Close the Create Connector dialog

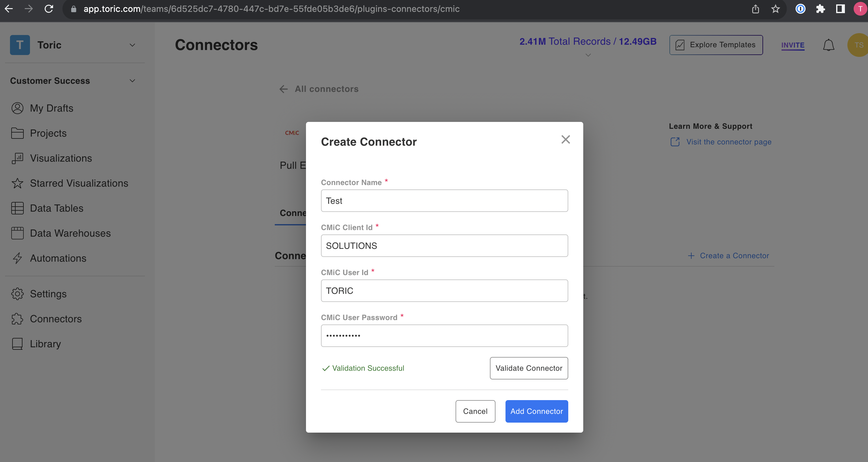pyautogui.click(x=565, y=139)
